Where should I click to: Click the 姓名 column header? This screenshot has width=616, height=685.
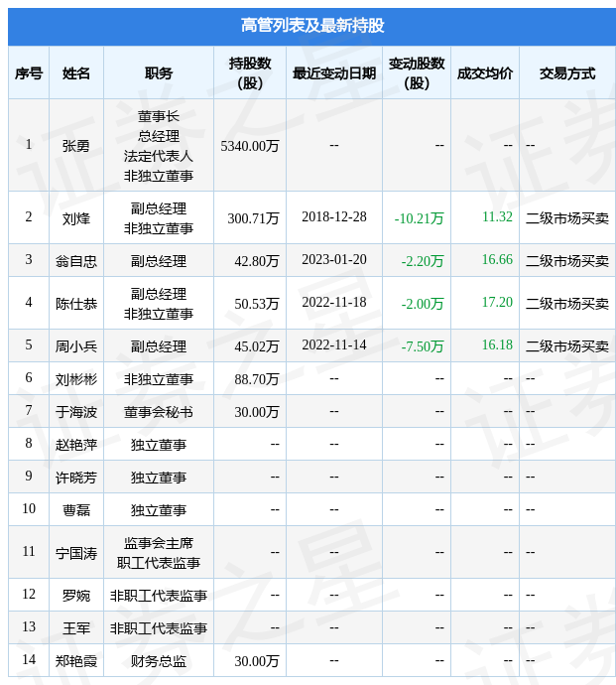[x=76, y=73]
